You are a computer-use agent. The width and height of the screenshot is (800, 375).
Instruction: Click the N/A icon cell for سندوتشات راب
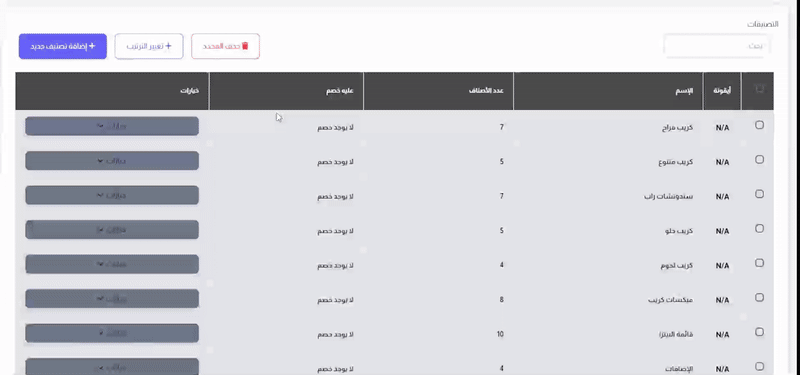pyautogui.click(x=722, y=196)
